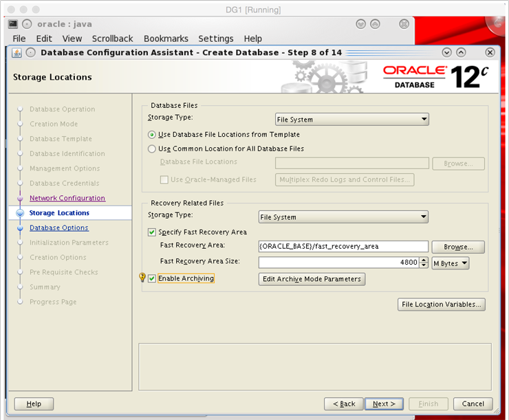
Task: Open the Settings menu
Action: tap(216, 38)
